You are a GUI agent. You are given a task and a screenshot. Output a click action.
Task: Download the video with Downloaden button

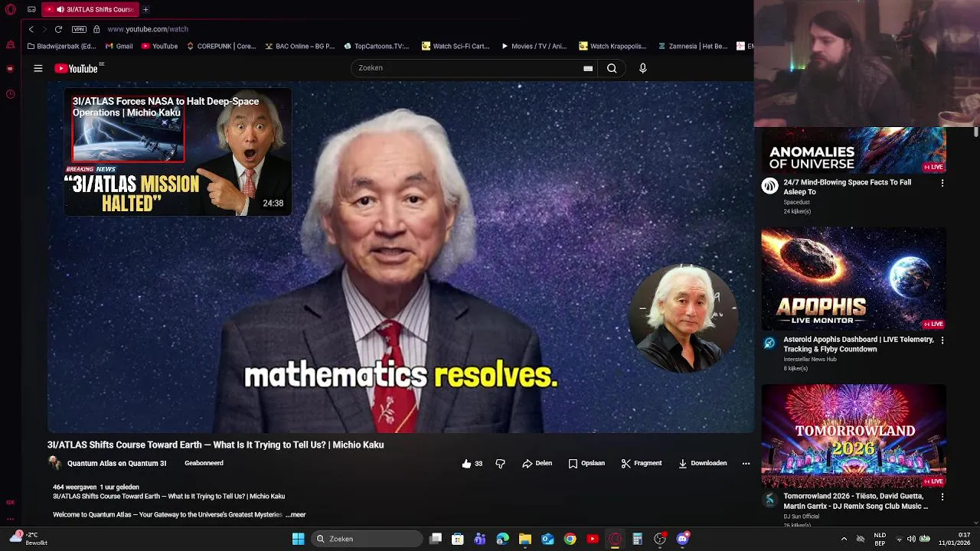click(x=703, y=463)
